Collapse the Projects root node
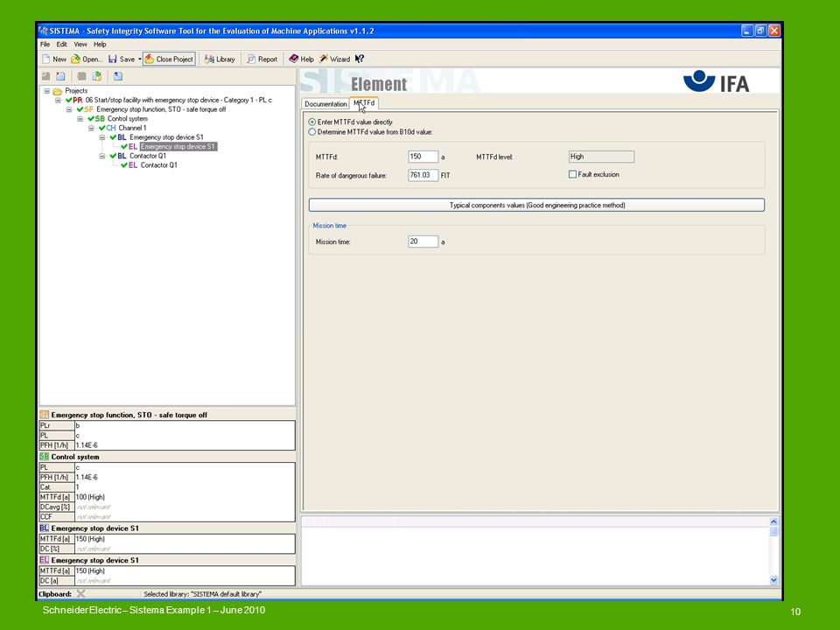The image size is (840, 630). tap(46, 91)
